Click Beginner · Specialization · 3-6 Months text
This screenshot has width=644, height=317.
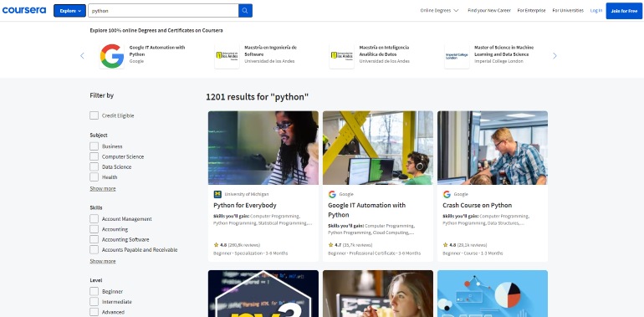click(x=251, y=253)
